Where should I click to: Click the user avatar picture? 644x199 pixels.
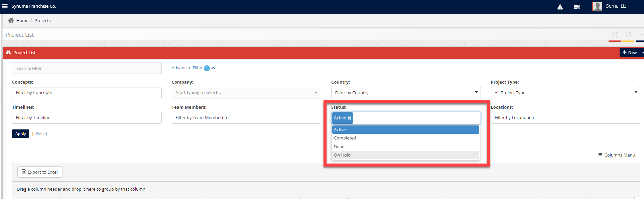click(x=597, y=6)
